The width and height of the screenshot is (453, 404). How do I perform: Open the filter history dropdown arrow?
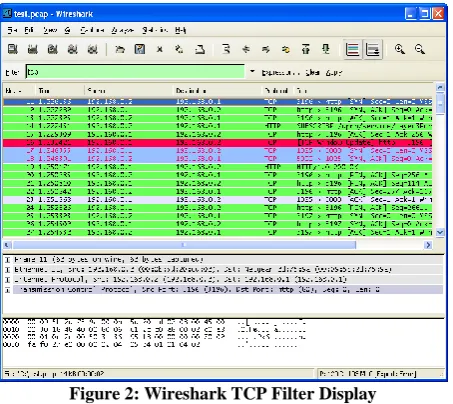pyautogui.click(x=252, y=71)
